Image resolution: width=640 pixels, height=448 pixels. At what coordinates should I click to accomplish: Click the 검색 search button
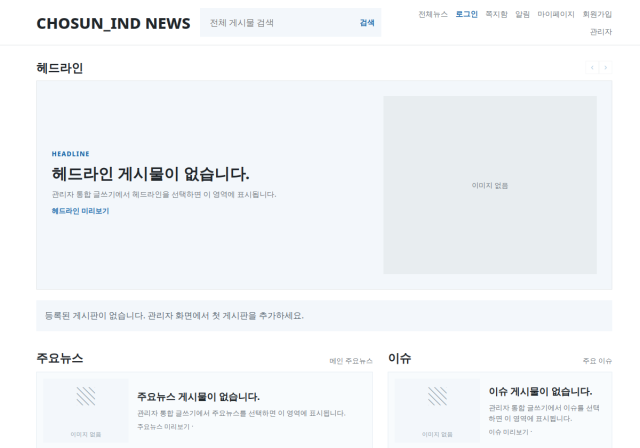click(367, 23)
